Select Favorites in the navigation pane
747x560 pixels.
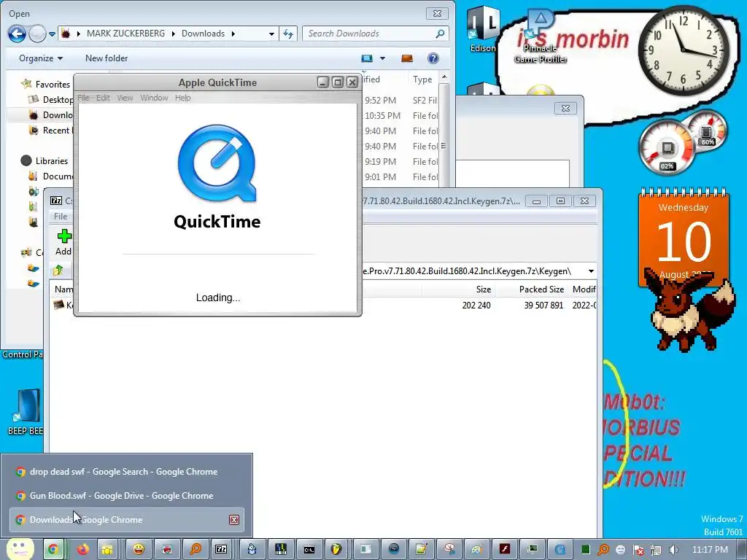(x=53, y=85)
